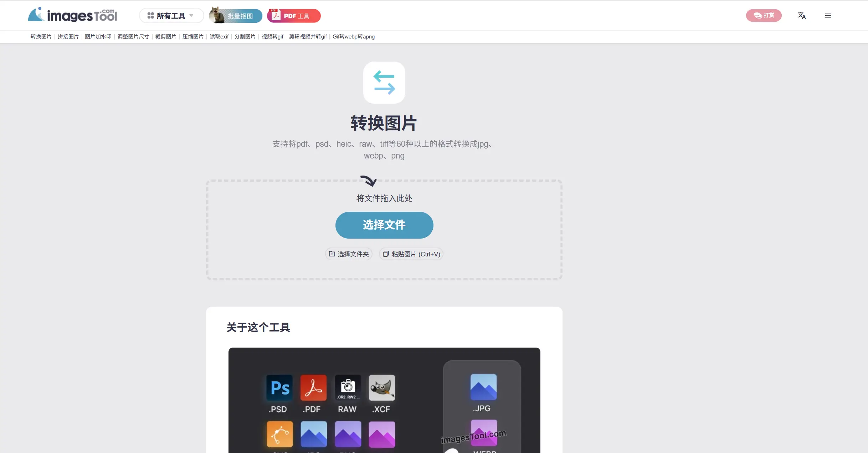Click the GIMP .XCF format icon
Screen dimensions: 868x453
click(x=382, y=388)
